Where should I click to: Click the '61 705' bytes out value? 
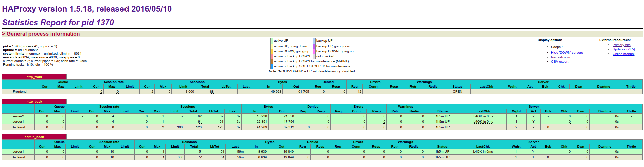(x=303, y=92)
